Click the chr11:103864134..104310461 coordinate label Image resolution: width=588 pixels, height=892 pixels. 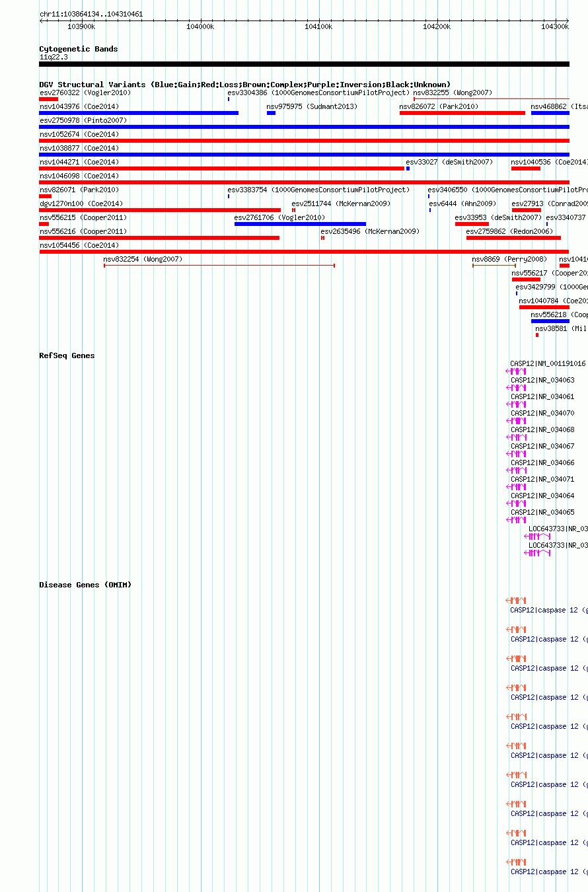click(91, 14)
